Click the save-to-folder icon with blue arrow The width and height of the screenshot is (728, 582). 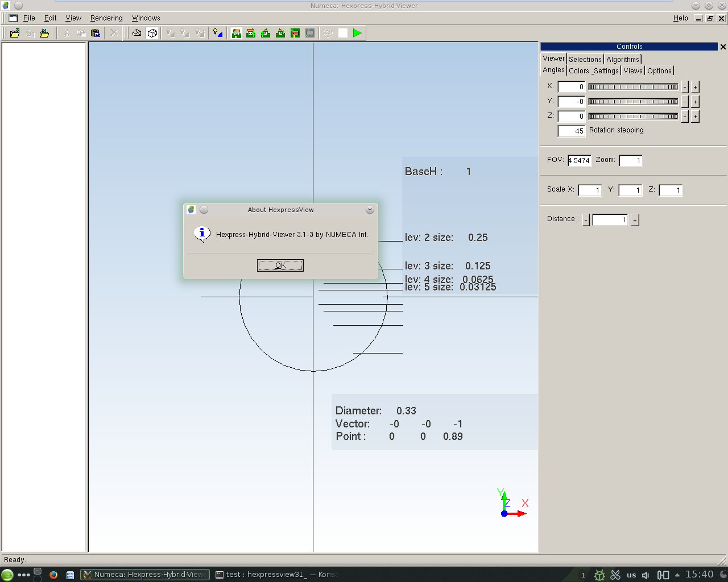click(x=44, y=33)
